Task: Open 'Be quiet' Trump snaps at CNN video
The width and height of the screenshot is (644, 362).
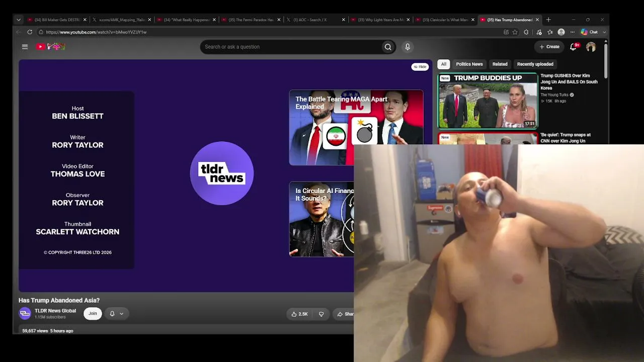Action: coord(566,138)
